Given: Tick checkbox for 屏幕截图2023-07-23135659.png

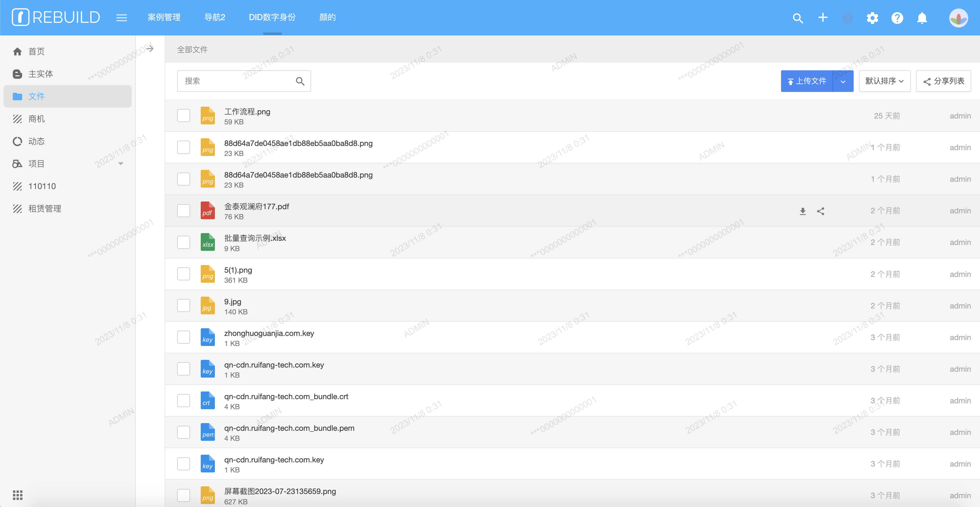Looking at the screenshot, I should 184,495.
